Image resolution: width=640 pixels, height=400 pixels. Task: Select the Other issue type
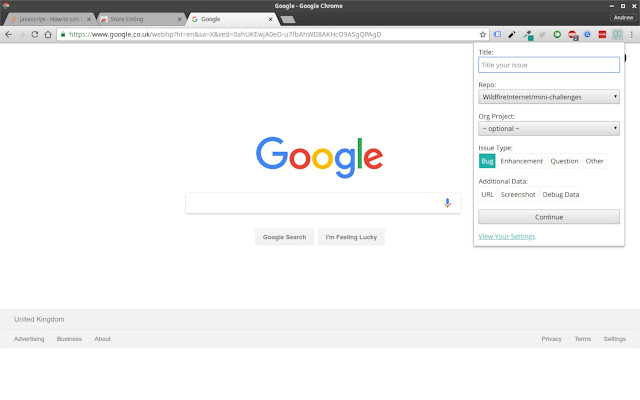tap(594, 161)
